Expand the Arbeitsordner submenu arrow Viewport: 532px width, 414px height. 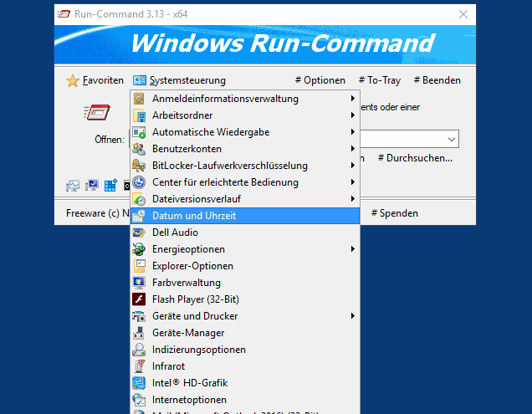(353, 115)
